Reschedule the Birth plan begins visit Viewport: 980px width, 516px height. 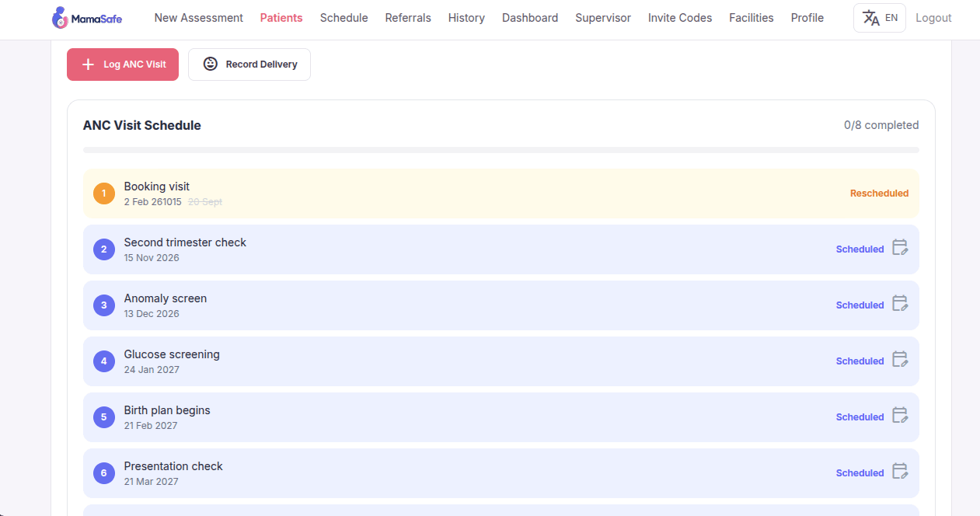[900, 416]
